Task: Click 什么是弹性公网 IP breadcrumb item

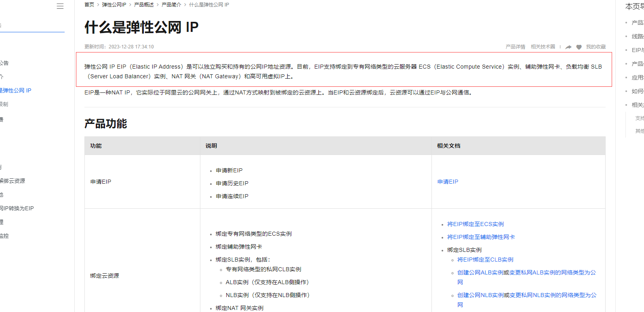Action: pyautogui.click(x=209, y=5)
